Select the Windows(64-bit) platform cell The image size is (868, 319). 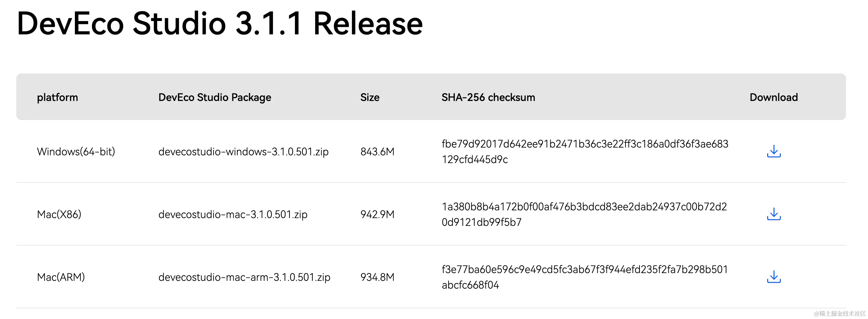[76, 152]
